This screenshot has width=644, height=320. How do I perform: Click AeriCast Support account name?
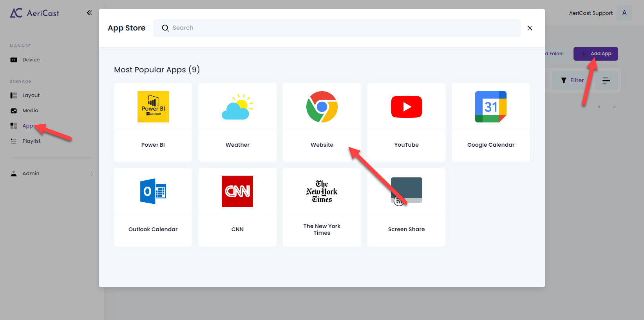pos(591,13)
